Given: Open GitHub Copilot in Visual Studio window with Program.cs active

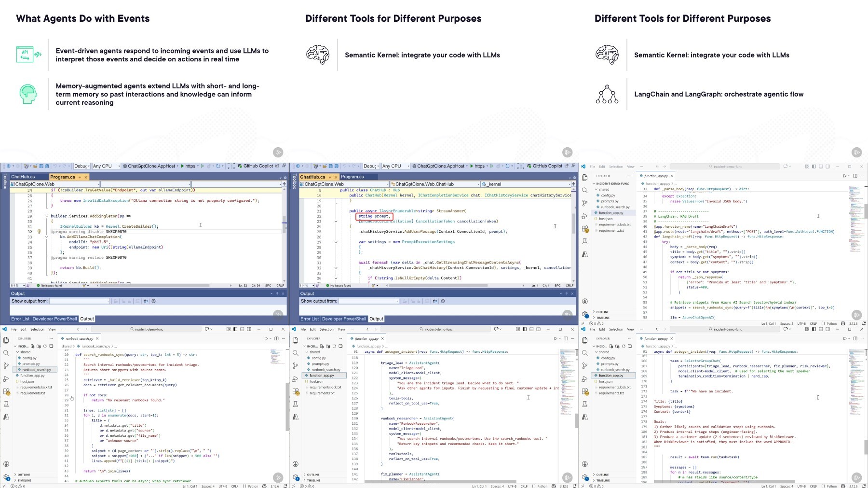Looking at the screenshot, I should pos(256,166).
